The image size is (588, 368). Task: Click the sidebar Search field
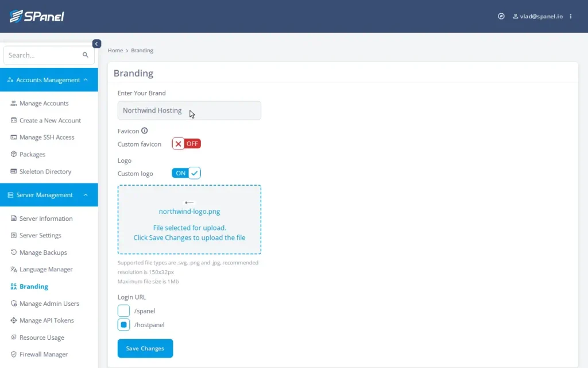click(x=49, y=55)
